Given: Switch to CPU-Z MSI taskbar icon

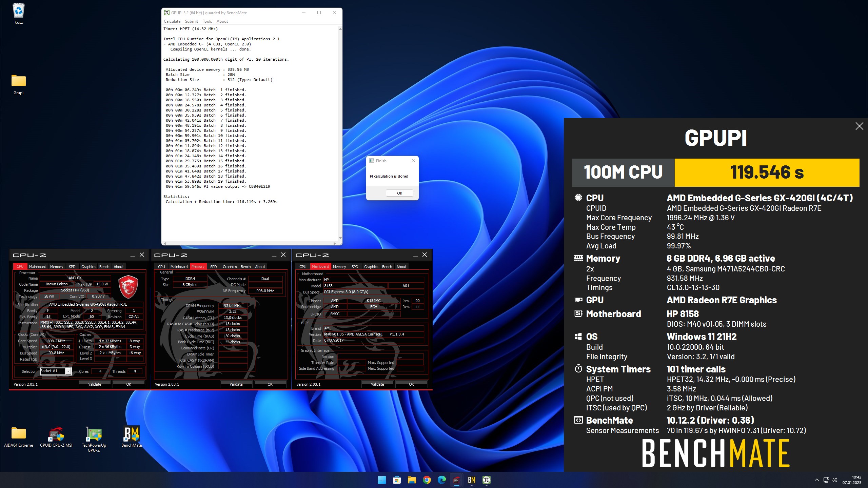Looking at the screenshot, I should [x=456, y=480].
